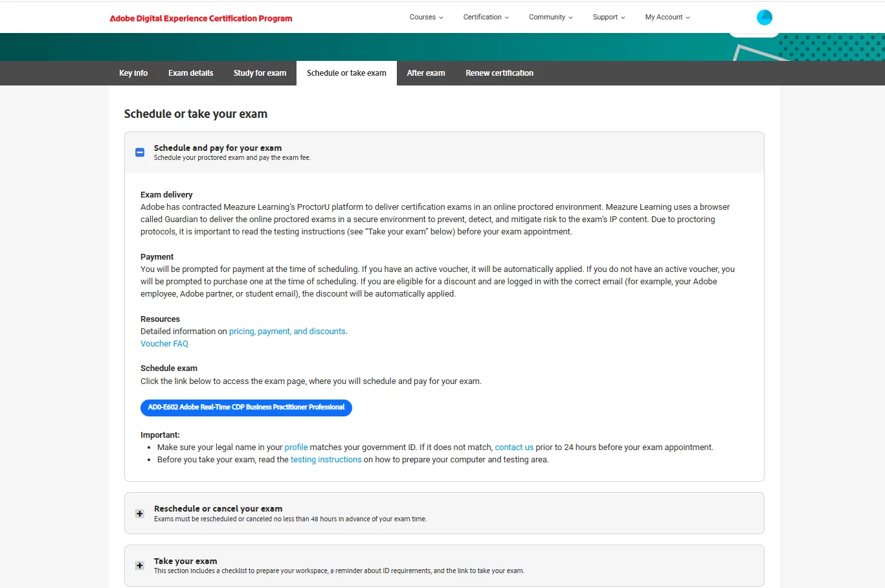
Task: Open the Voucher FAQ link
Action: point(164,344)
